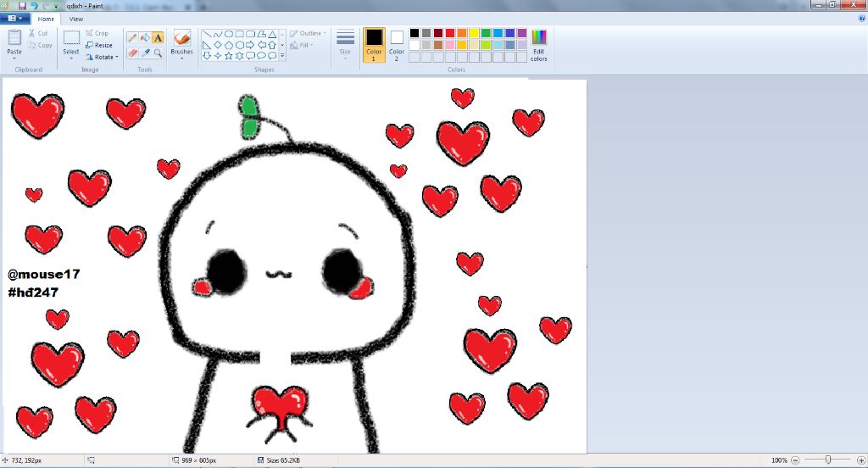Click the Cut button
Image resolution: width=868 pixels, height=468 pixels.
pos(38,33)
